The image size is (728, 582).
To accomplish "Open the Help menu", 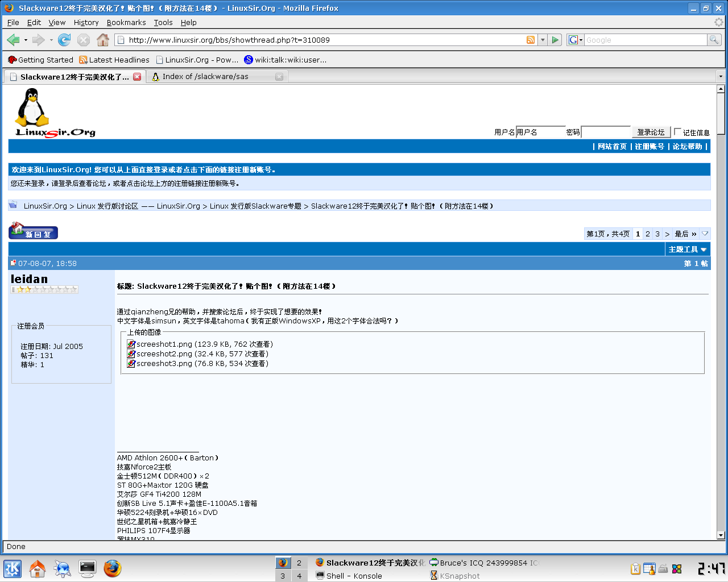I will (189, 22).
